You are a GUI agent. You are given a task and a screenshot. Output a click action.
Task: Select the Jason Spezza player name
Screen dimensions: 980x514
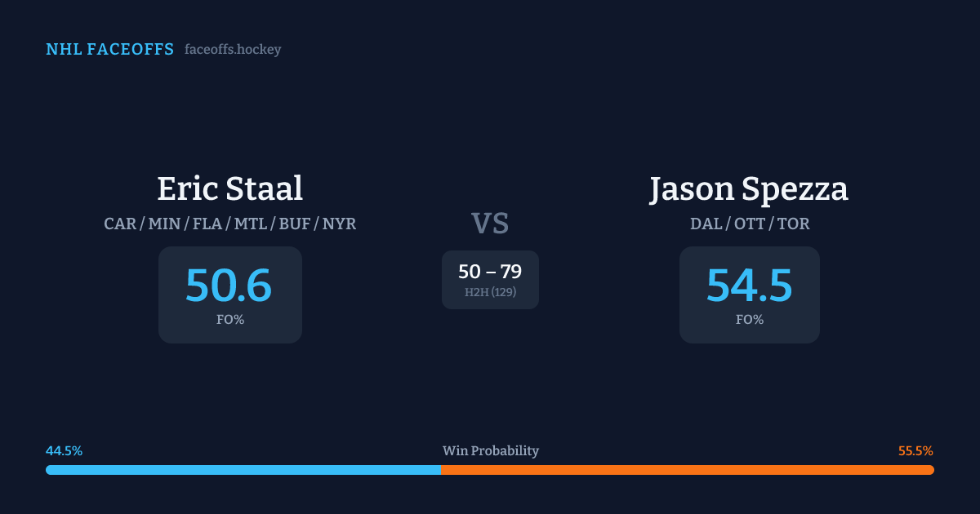click(749, 188)
